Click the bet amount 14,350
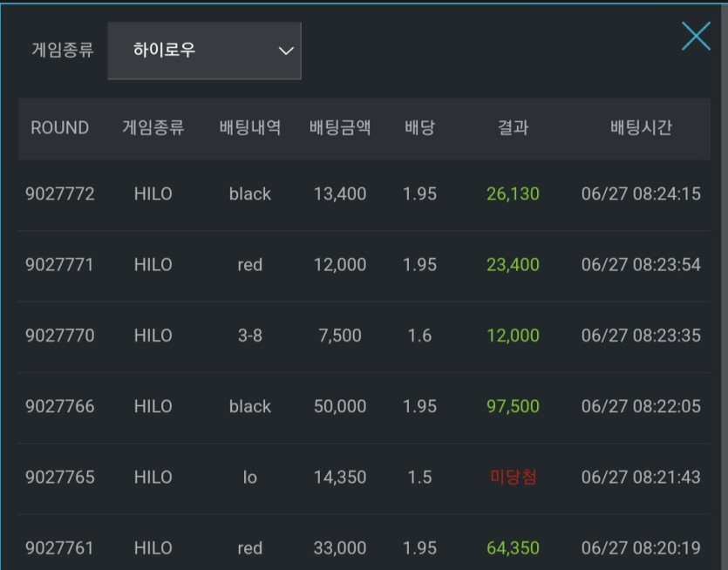 (340, 477)
